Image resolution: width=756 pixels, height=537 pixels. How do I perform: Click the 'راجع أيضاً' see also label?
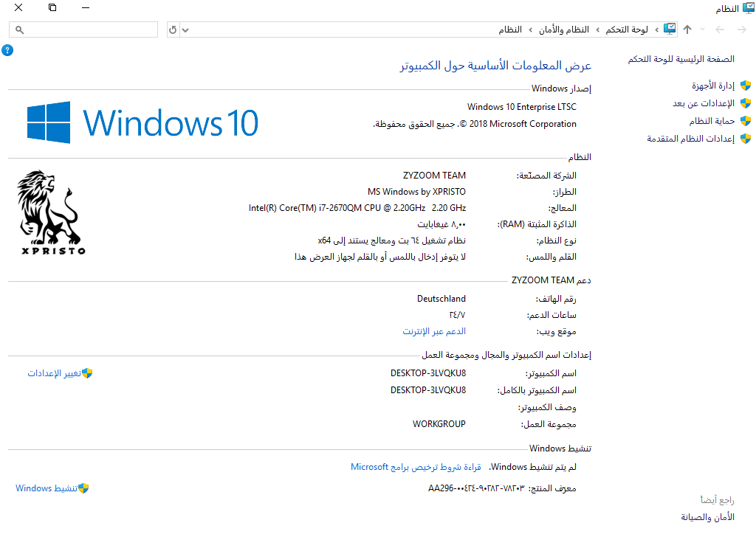(x=717, y=500)
